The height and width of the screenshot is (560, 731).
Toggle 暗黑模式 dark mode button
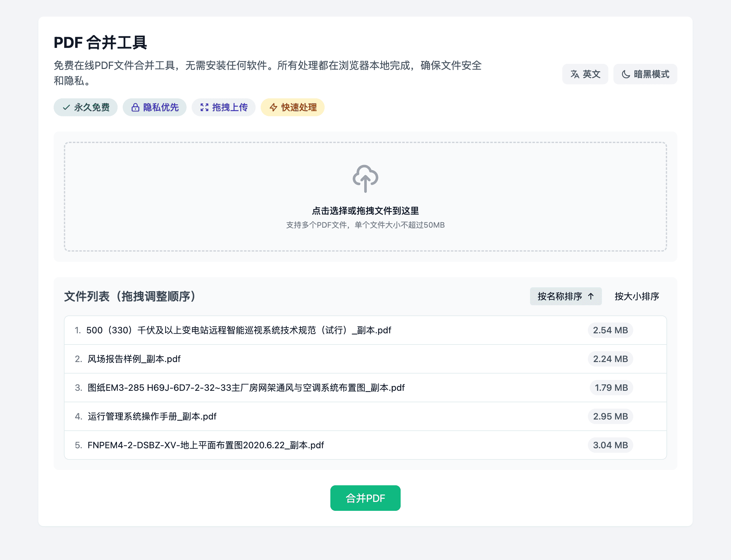click(x=645, y=74)
